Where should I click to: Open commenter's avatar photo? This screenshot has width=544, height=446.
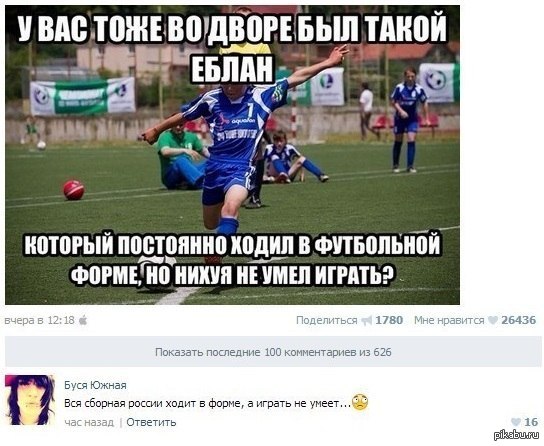[30, 400]
